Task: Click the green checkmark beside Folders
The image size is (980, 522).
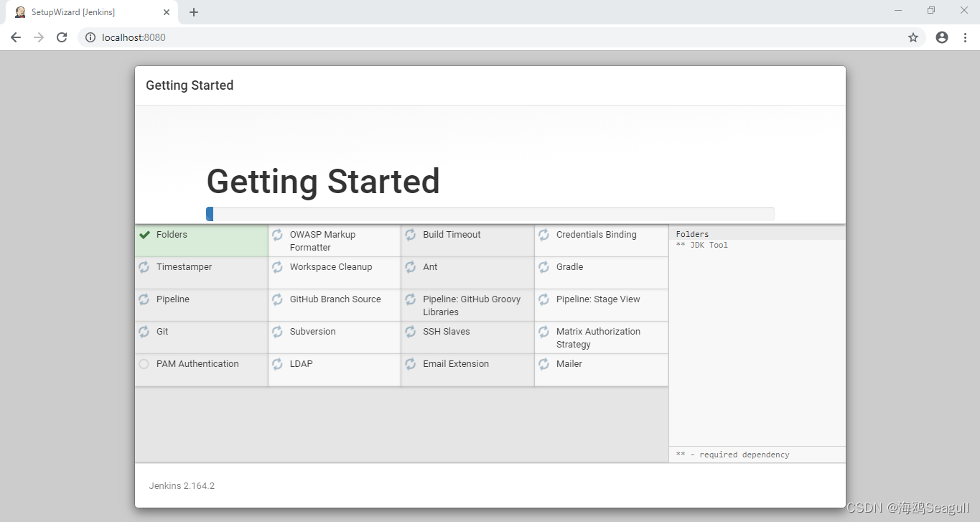Action: [144, 234]
